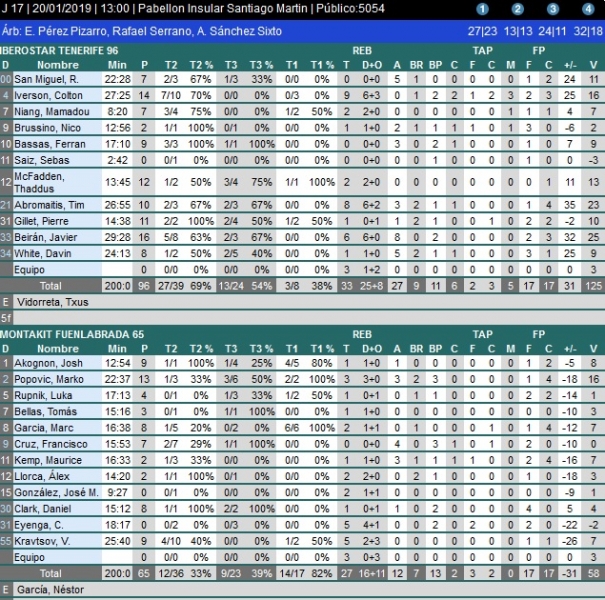Open player San Miguel, R.
The image size is (605, 600).
46,79
